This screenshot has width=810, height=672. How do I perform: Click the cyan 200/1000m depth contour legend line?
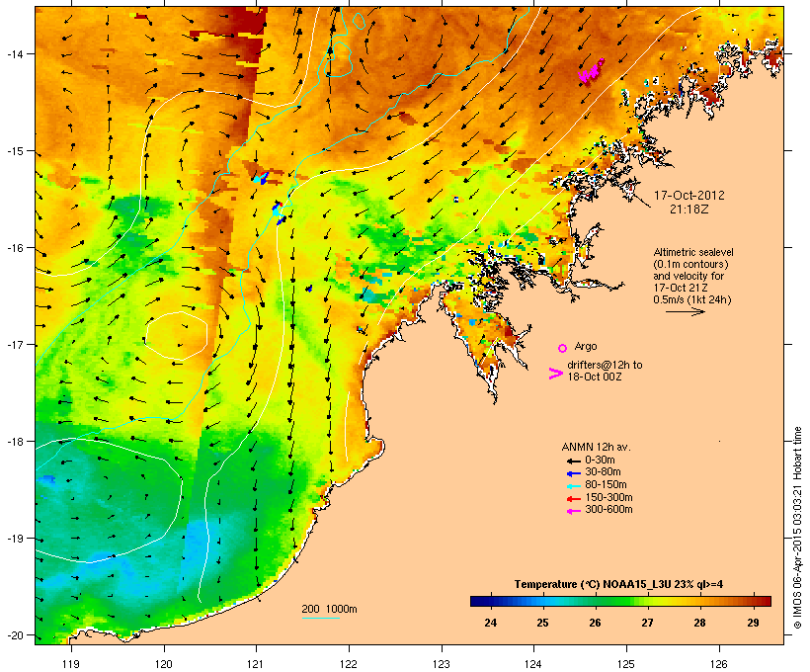pos(320,618)
